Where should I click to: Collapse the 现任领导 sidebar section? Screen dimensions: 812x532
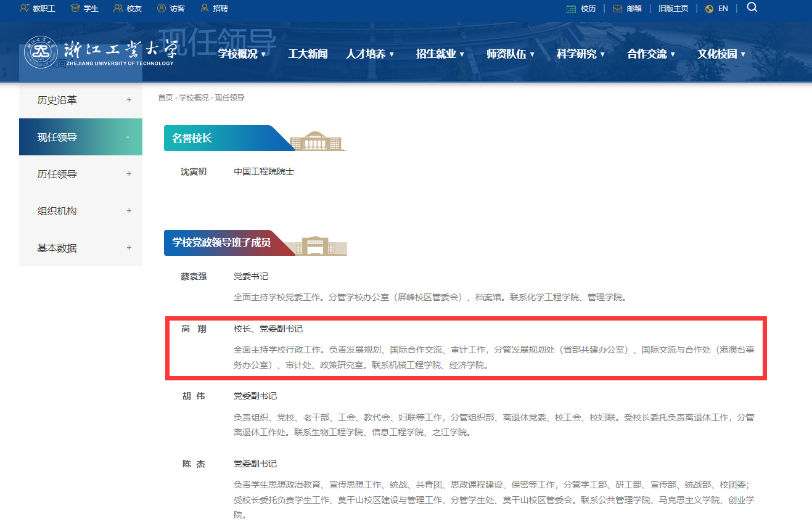click(128, 137)
